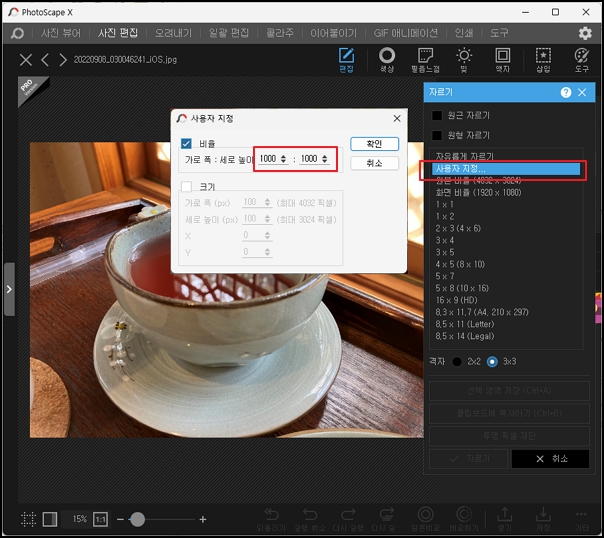The height and width of the screenshot is (538, 604).
Task: Open the 삽입 insert tool icon
Action: point(543,60)
